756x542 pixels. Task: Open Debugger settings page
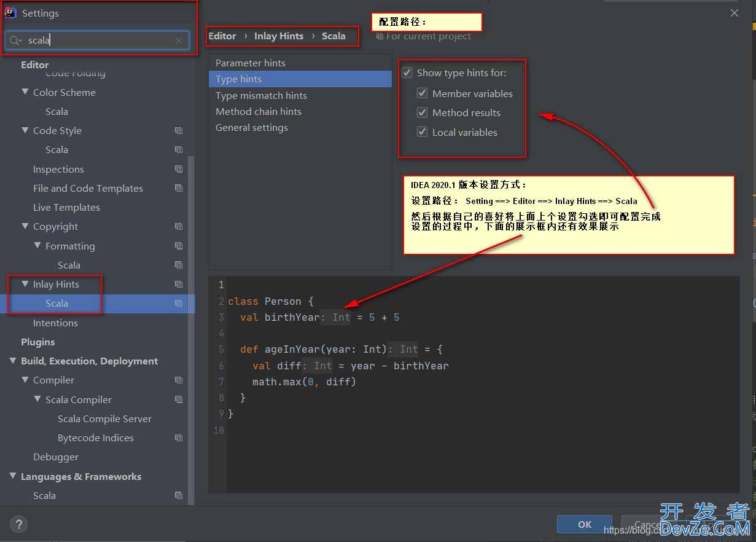(x=56, y=457)
